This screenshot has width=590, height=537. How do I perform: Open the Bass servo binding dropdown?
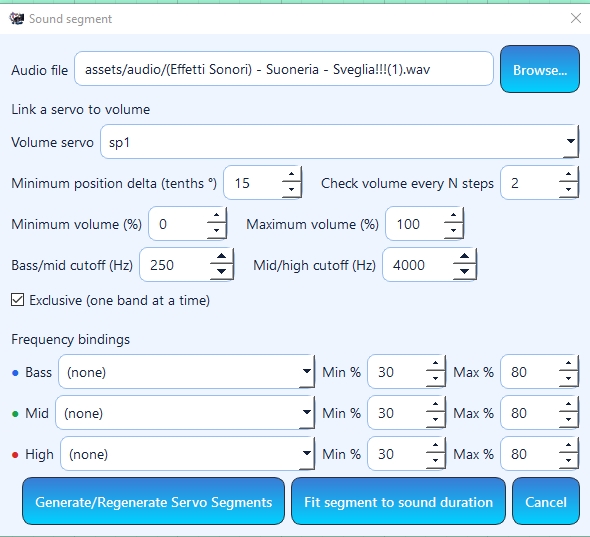click(186, 372)
